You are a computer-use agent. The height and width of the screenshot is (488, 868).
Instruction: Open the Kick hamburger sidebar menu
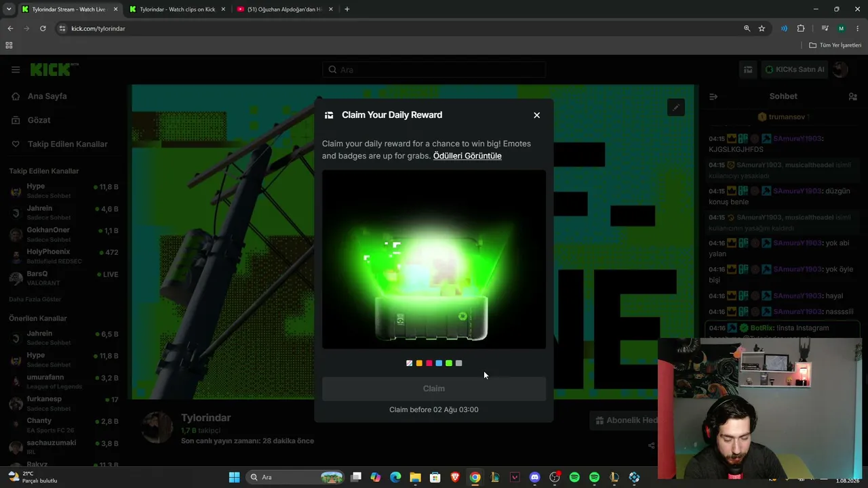point(16,70)
